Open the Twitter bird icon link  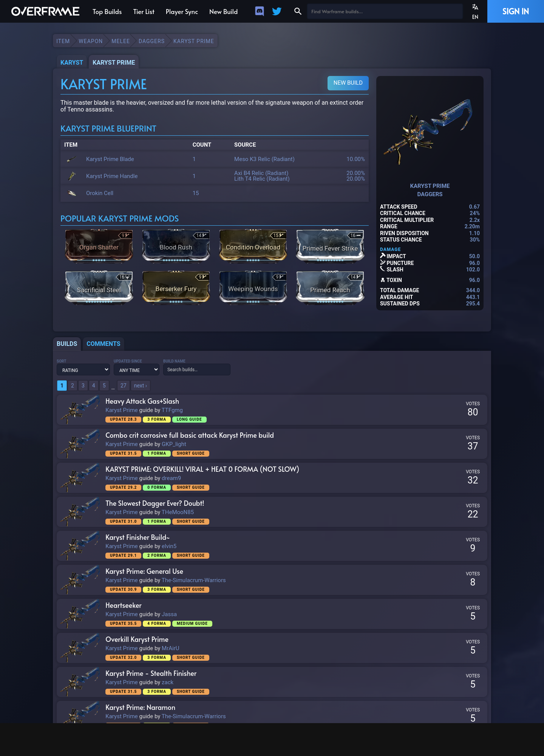[x=277, y=11]
